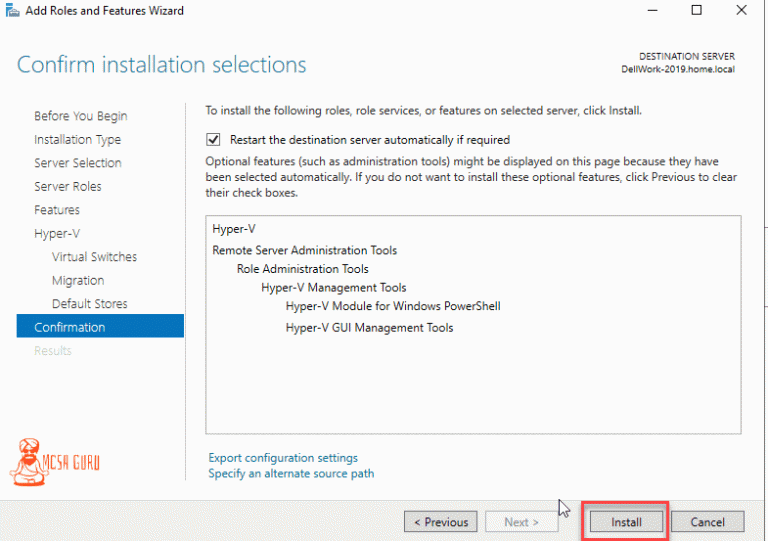Select Remote Server Administration Tools entry
The height and width of the screenshot is (541, 768).
click(x=304, y=250)
